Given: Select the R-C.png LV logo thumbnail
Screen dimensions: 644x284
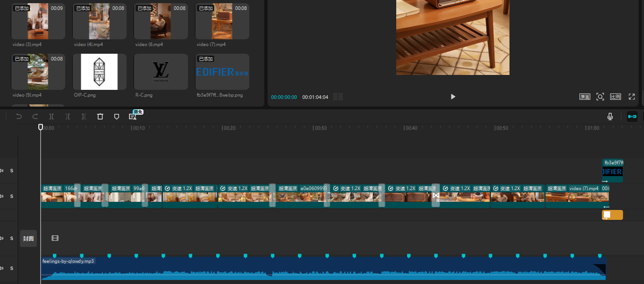Looking at the screenshot, I should click(161, 72).
